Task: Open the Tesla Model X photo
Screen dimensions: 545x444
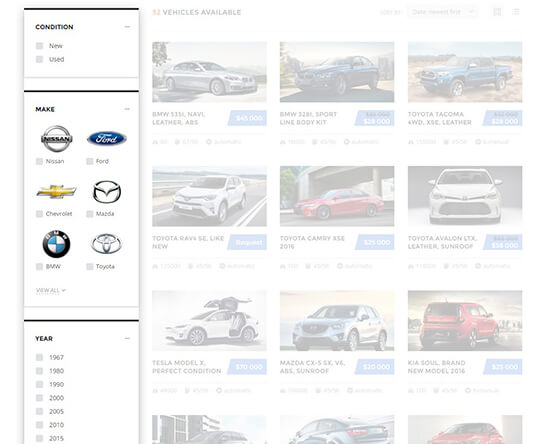Action: pos(209,321)
